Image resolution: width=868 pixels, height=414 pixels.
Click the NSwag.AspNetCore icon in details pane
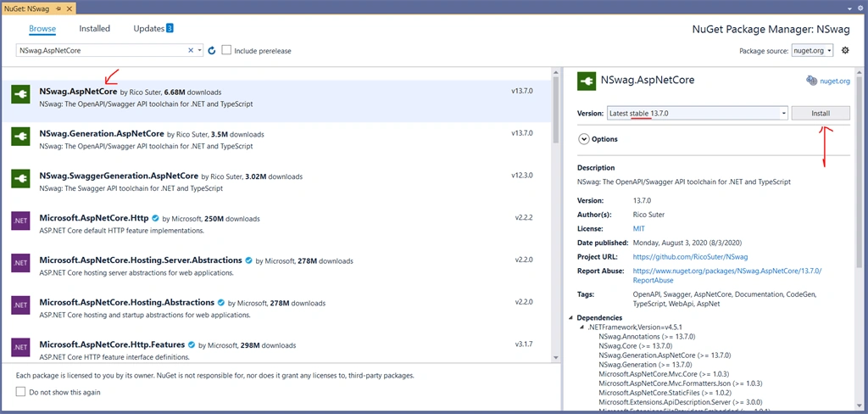pyautogui.click(x=587, y=81)
